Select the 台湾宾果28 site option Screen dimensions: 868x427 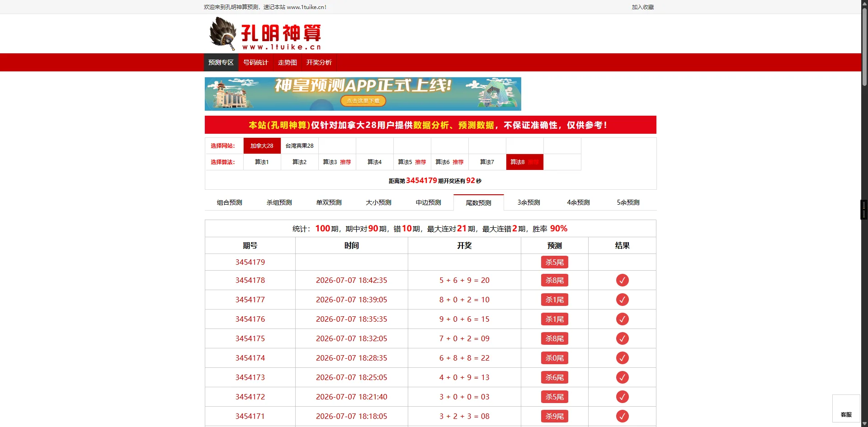299,146
